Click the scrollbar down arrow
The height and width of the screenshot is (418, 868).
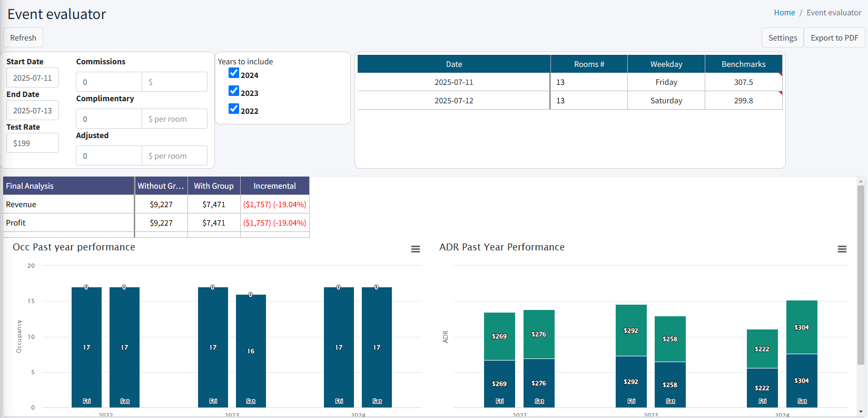pos(861,412)
